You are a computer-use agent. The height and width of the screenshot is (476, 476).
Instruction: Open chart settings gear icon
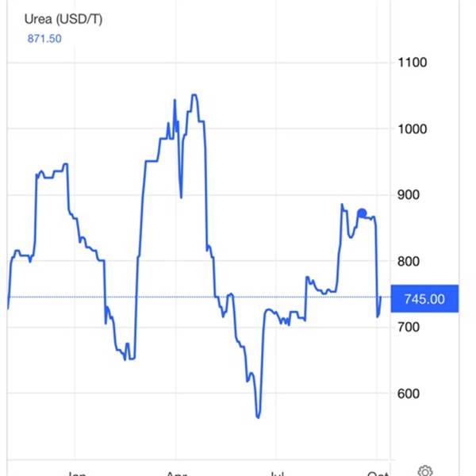(425, 471)
